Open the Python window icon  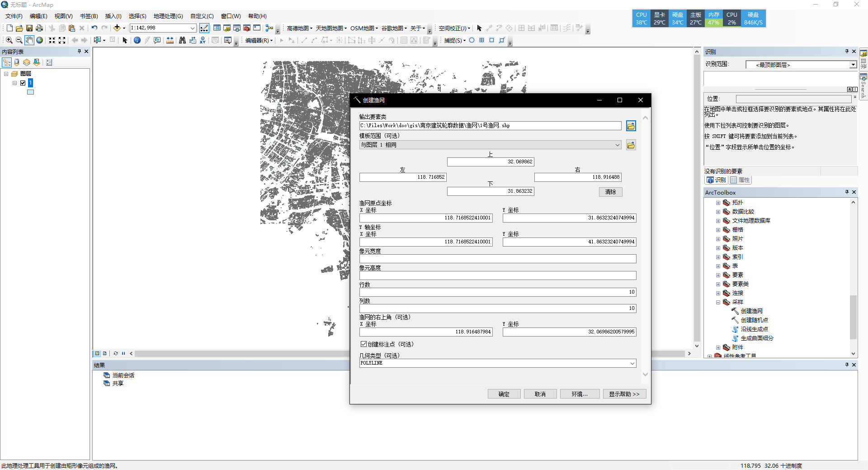(257, 28)
